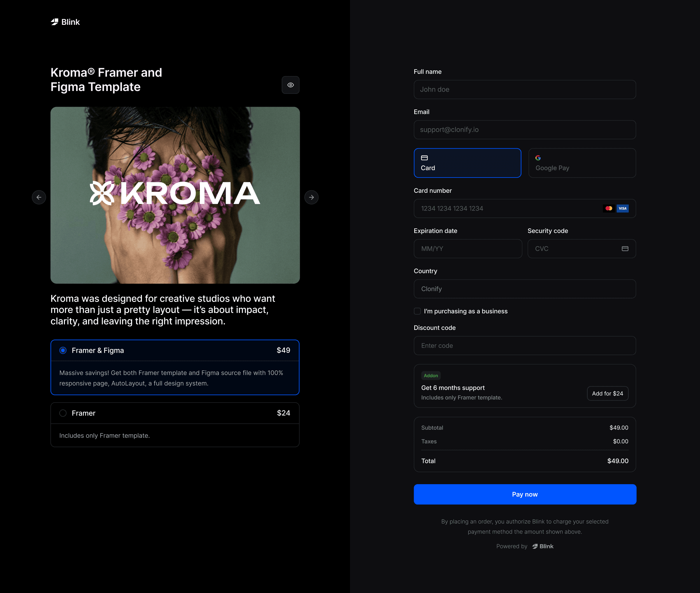Click the Mastercard icon in card field
The height and width of the screenshot is (593, 700).
click(x=609, y=208)
